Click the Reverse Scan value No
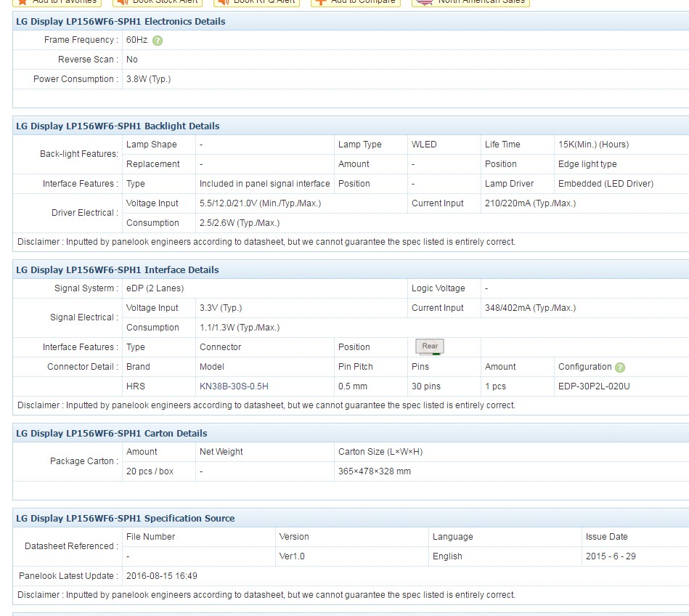Image resolution: width=689 pixels, height=616 pixels. [x=132, y=60]
